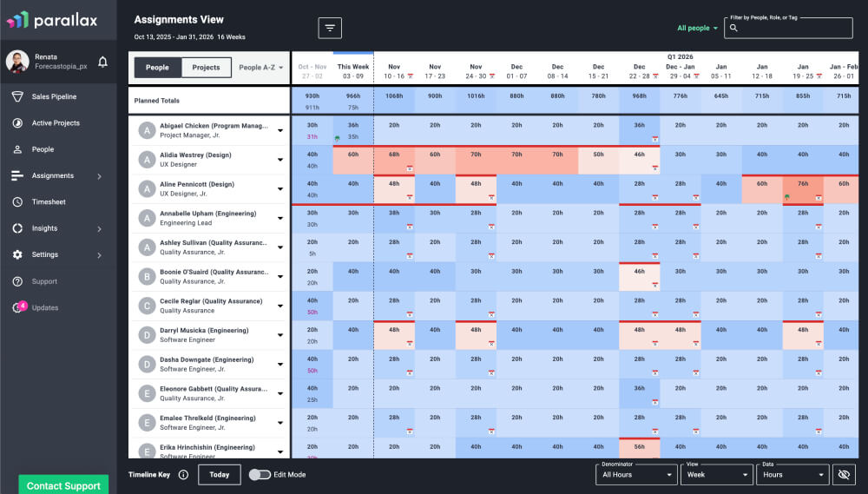Image resolution: width=868 pixels, height=494 pixels.
Task: Expand Abigail Chicken's row arrow
Action: pos(280,131)
